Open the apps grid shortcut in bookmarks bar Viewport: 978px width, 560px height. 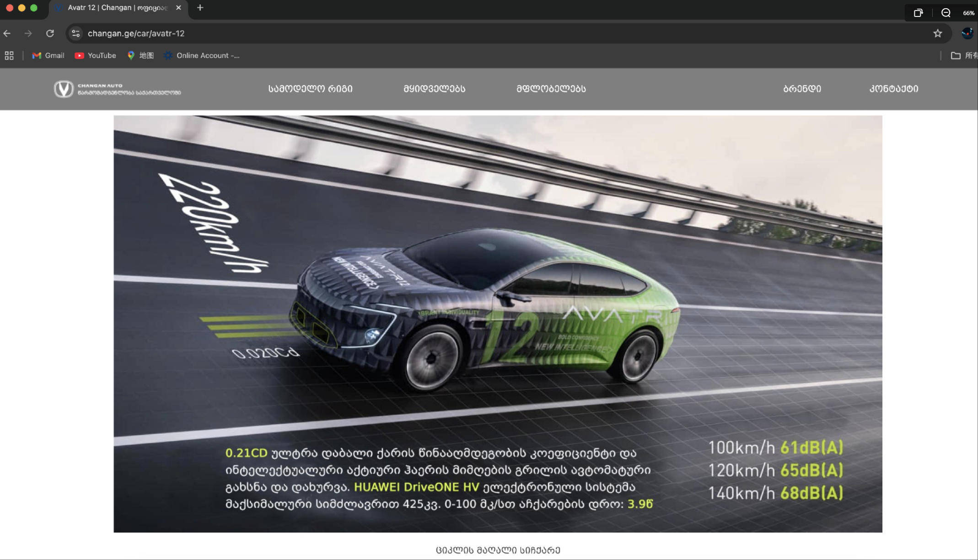(x=9, y=56)
